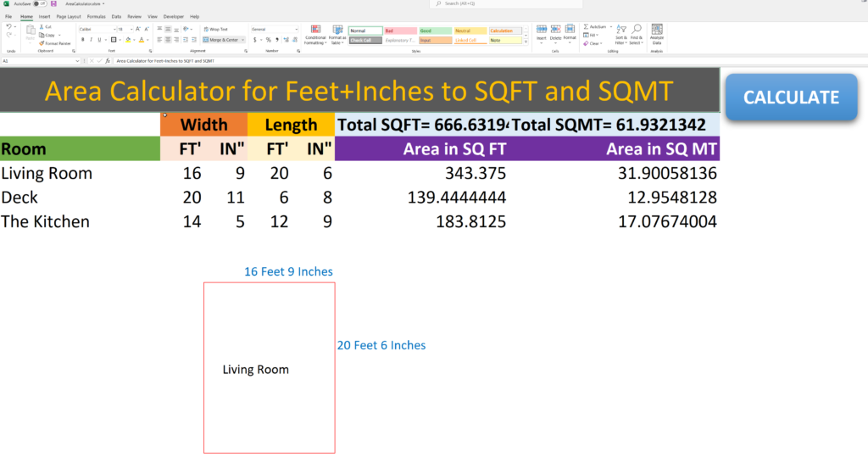
Task: Toggle Bold formatting
Action: (x=83, y=40)
